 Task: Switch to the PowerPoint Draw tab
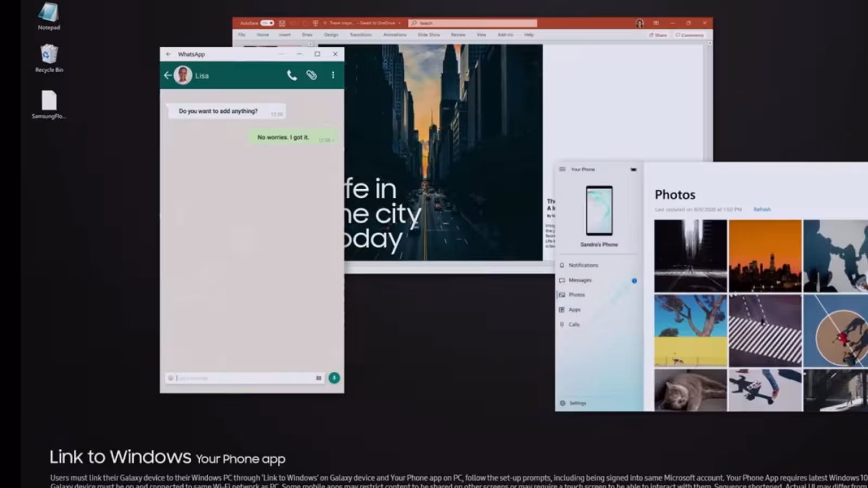[307, 35]
